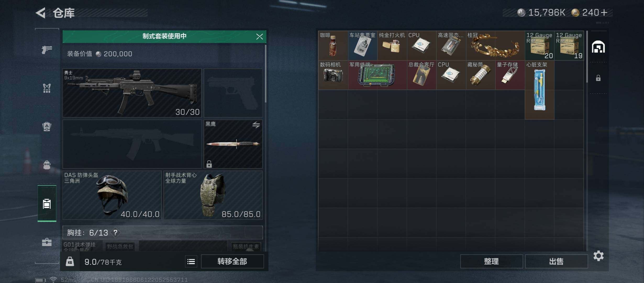Click the 整理 sort button

click(x=491, y=262)
